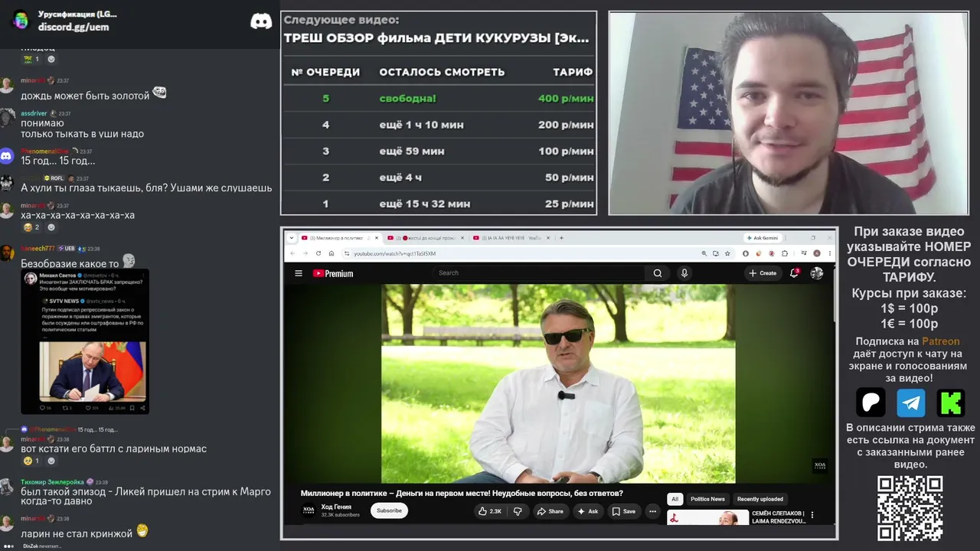This screenshot has height=551, width=980.
Task: Click the Create button on YouTube
Action: [763, 273]
